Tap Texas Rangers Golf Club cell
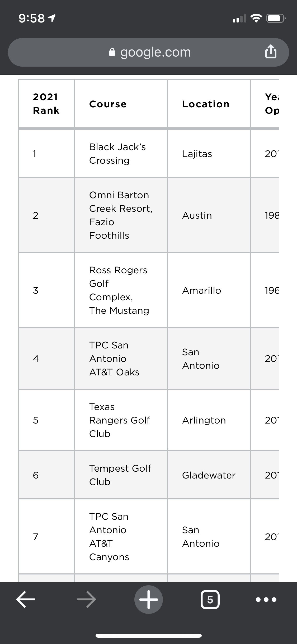Screen dimensions: 297x644 119,420
